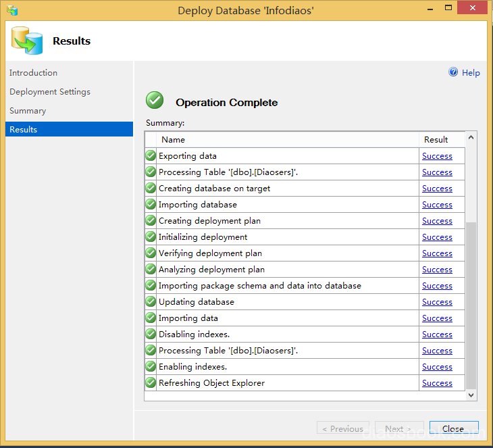
Task: Click the blue Help question mark icon
Action: tap(454, 72)
